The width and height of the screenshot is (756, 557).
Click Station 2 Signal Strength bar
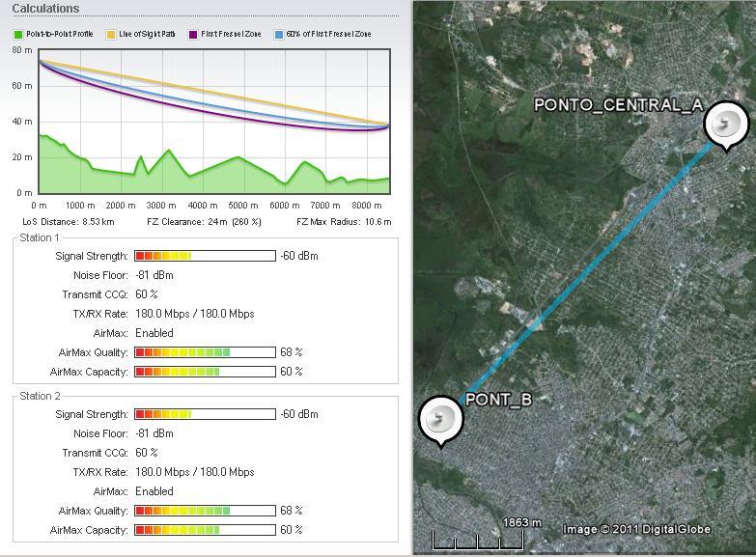click(x=205, y=414)
